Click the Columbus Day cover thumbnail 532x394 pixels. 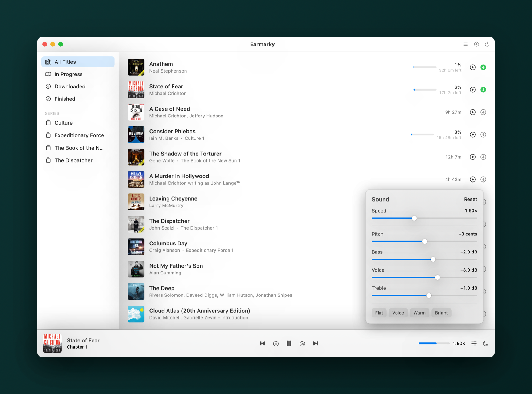[x=136, y=247]
